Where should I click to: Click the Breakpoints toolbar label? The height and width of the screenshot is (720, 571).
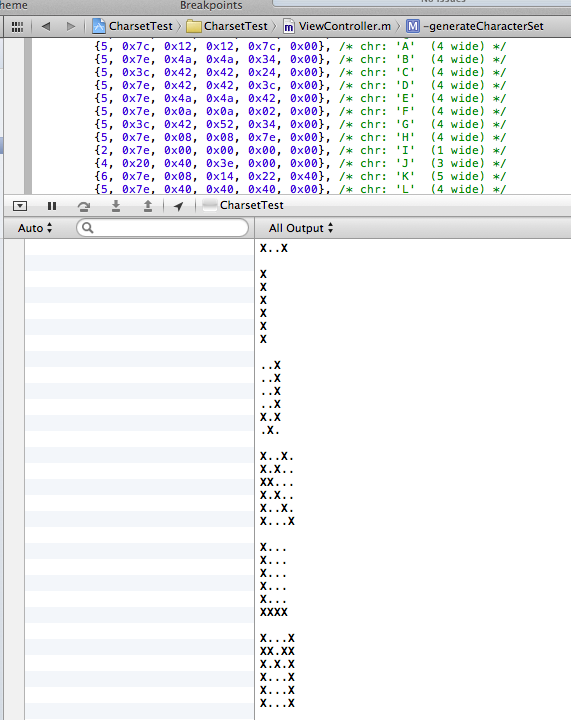(211, 5)
